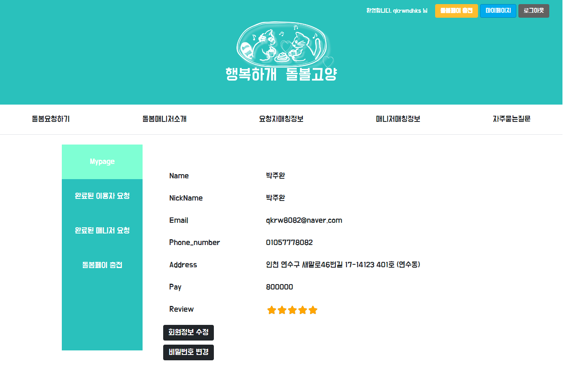This screenshot has height=392, width=567.
Task: Click the Pay label
Action: 175,287
